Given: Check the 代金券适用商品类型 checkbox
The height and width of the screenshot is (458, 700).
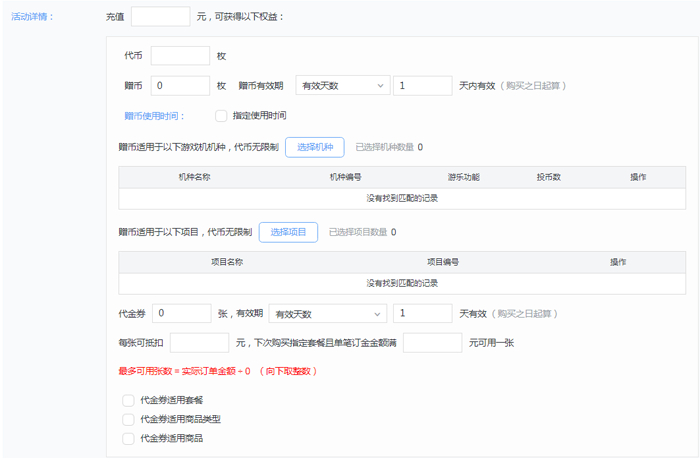Looking at the screenshot, I should point(128,420).
